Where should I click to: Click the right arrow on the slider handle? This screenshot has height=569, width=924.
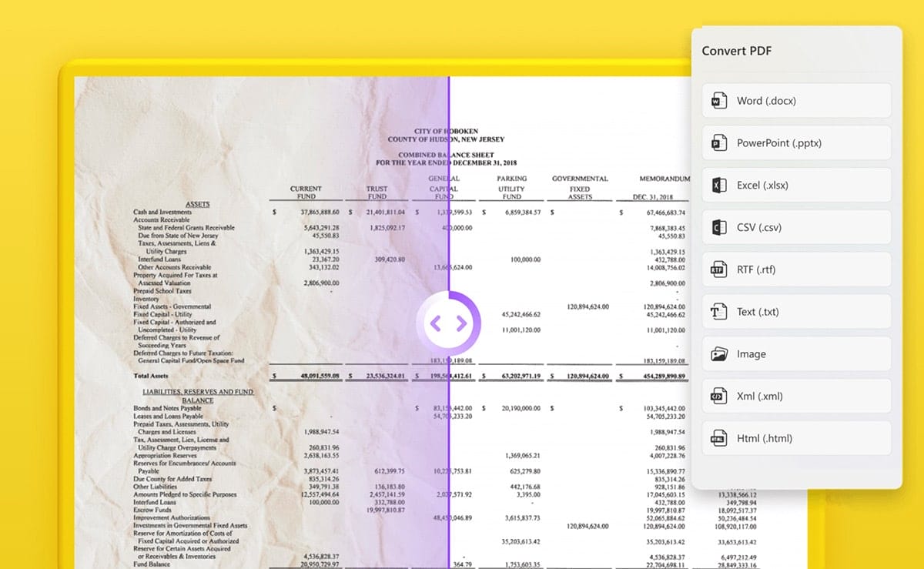click(460, 323)
